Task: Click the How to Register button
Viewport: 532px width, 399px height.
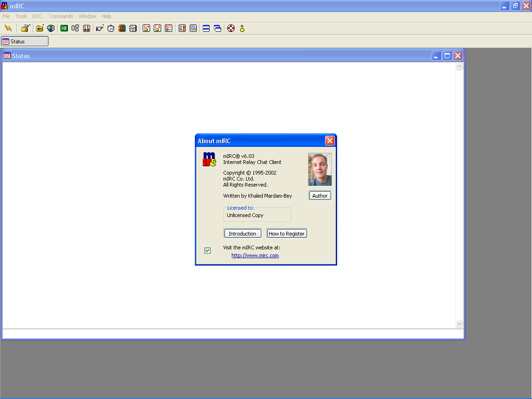Action: [287, 233]
